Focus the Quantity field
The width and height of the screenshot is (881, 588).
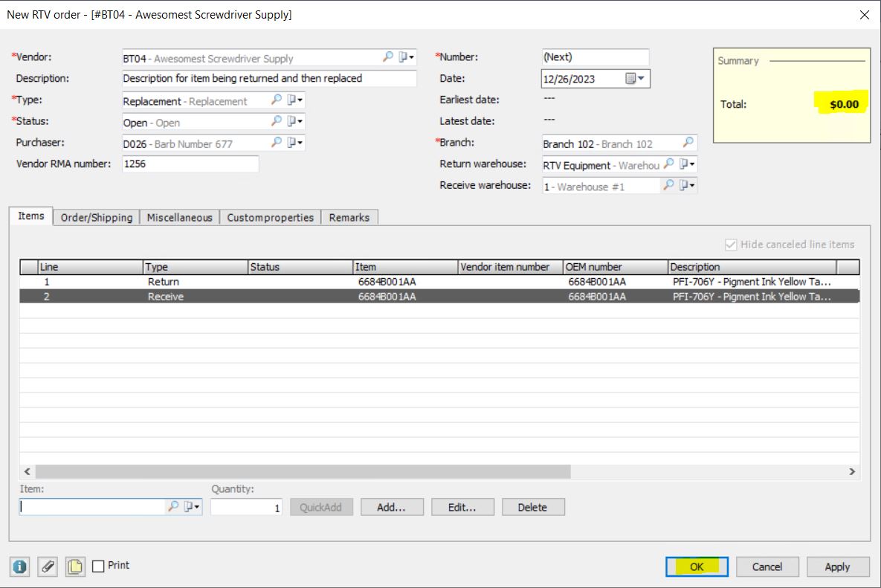246,507
